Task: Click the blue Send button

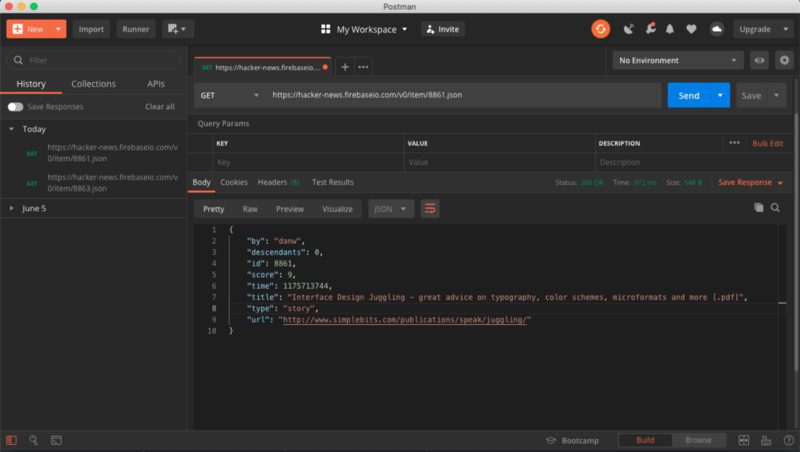Action: tap(688, 95)
